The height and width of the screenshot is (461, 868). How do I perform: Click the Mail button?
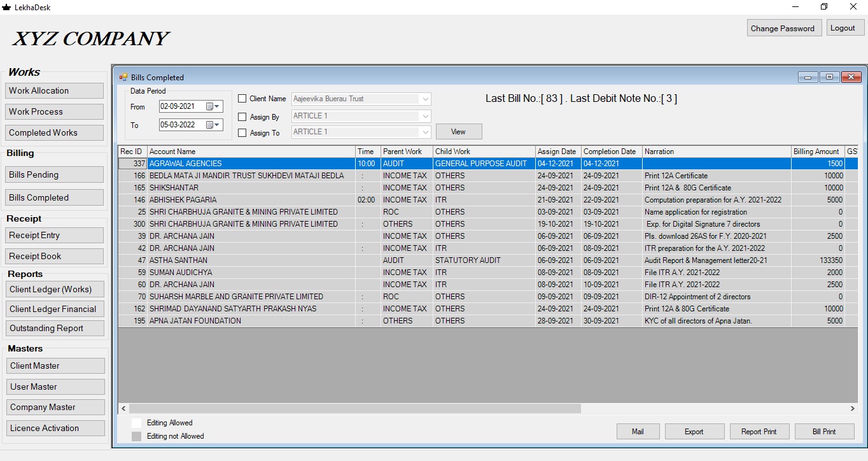coord(638,431)
